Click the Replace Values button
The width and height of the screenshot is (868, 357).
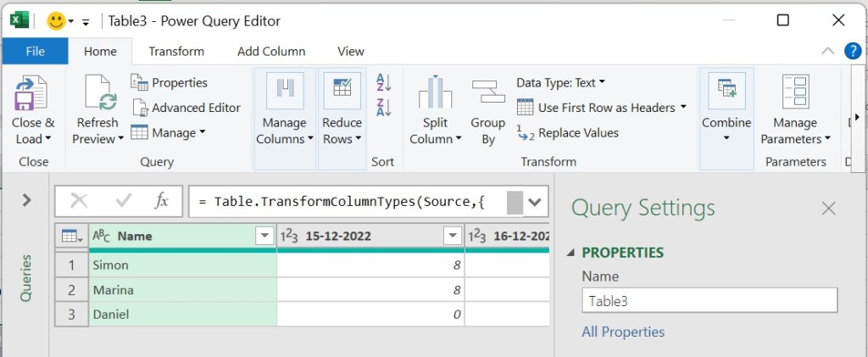coord(568,133)
